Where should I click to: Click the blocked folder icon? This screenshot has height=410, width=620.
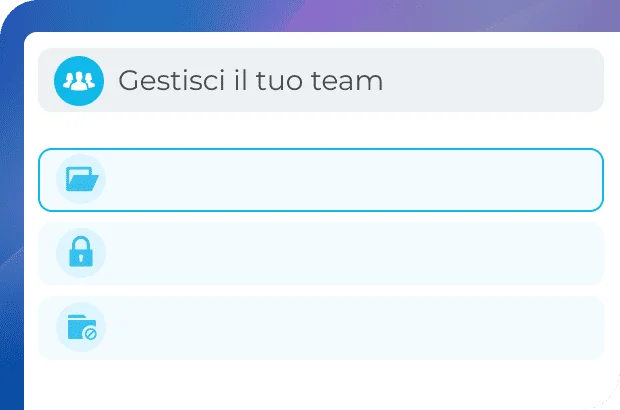[x=81, y=327]
